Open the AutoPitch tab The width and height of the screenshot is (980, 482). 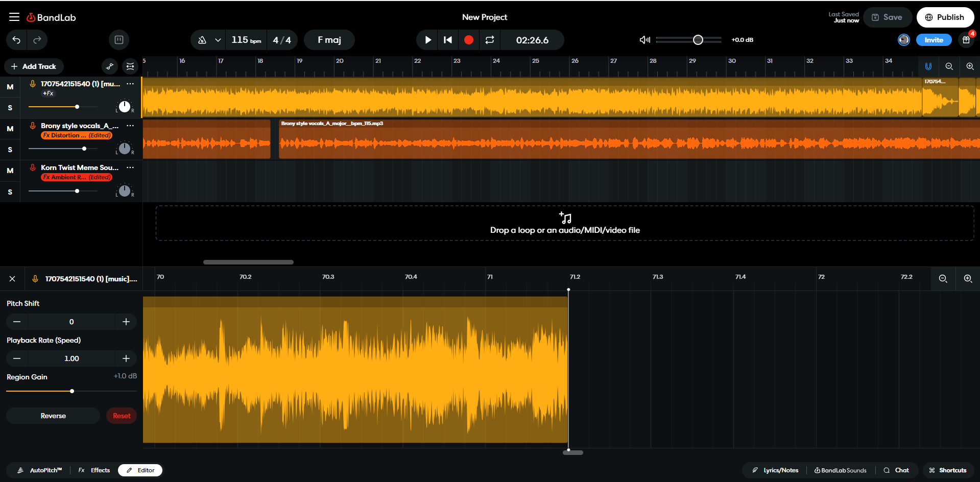click(40, 470)
